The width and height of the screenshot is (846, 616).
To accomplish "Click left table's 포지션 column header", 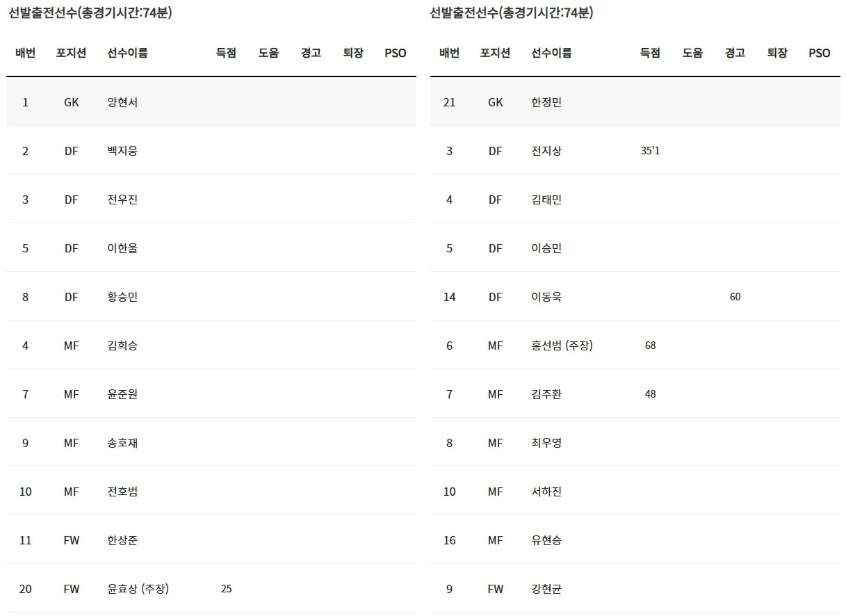I will tap(72, 53).
